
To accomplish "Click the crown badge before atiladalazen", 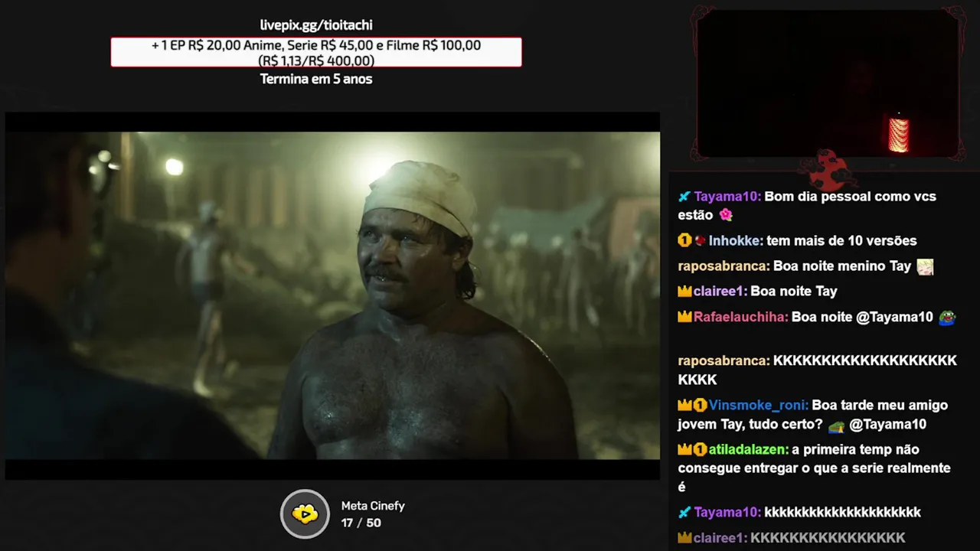I will (x=684, y=450).
